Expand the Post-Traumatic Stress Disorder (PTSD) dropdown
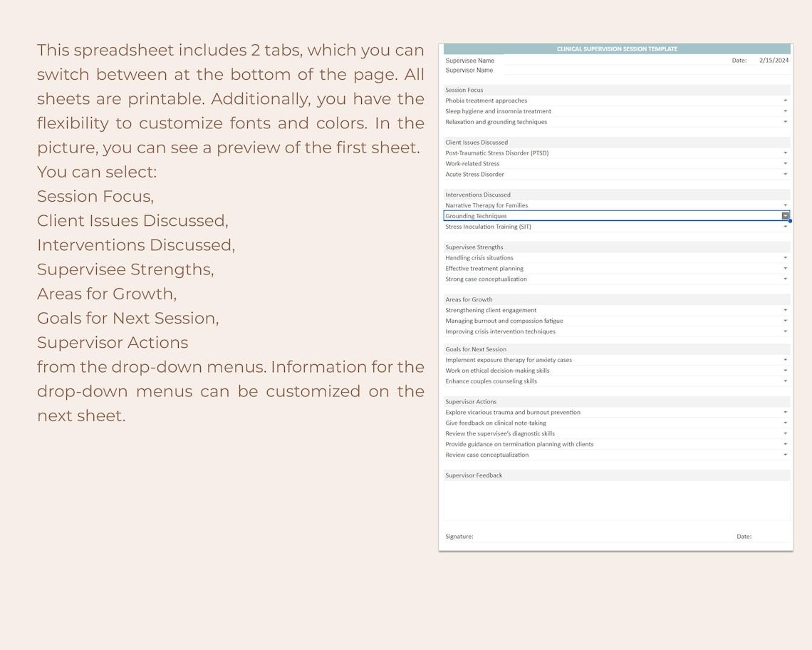812x650 pixels. (x=785, y=153)
